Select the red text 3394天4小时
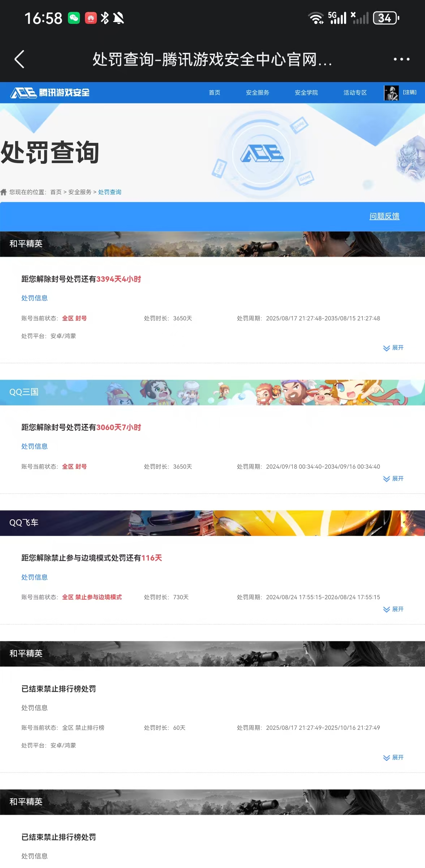Image resolution: width=425 pixels, height=868 pixels. pyautogui.click(x=119, y=279)
